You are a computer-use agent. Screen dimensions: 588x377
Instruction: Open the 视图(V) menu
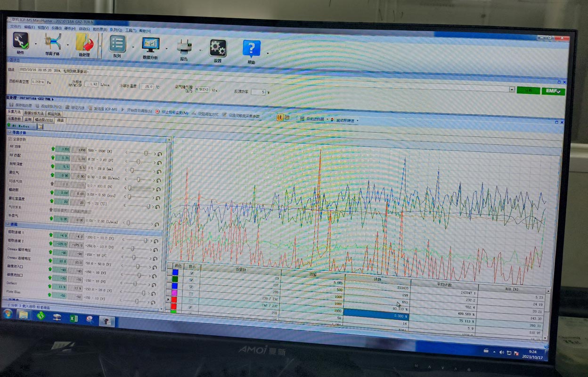click(x=43, y=28)
